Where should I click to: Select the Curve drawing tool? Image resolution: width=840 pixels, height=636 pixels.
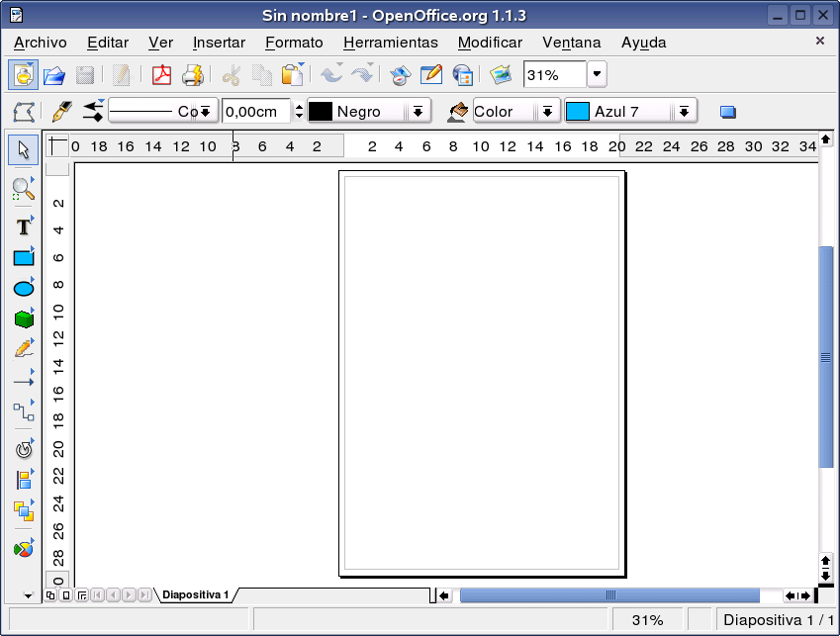coord(23,348)
